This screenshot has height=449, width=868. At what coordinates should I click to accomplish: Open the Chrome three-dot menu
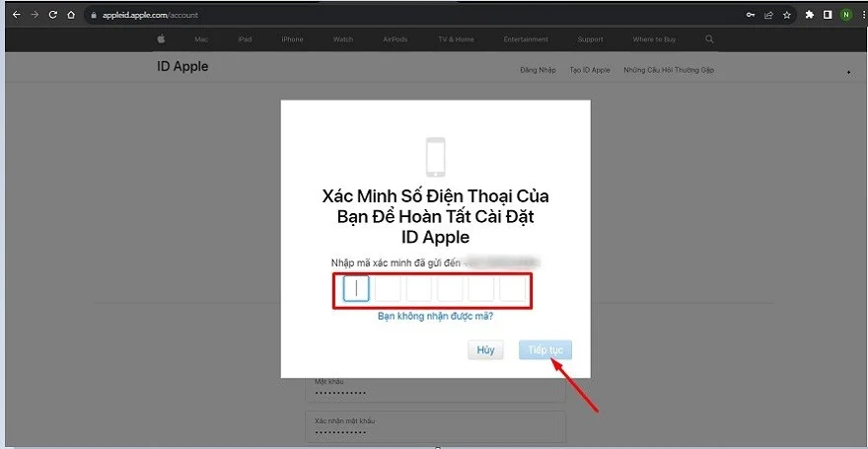click(x=864, y=15)
